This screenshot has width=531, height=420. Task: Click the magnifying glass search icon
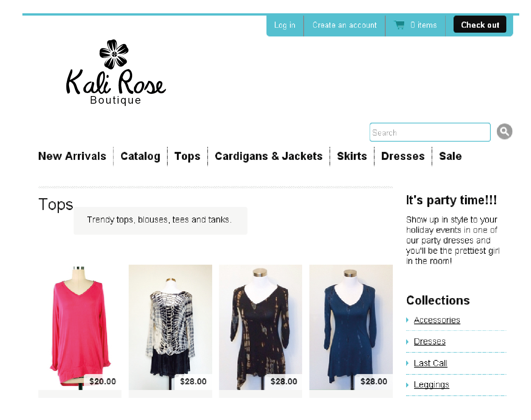pos(504,132)
